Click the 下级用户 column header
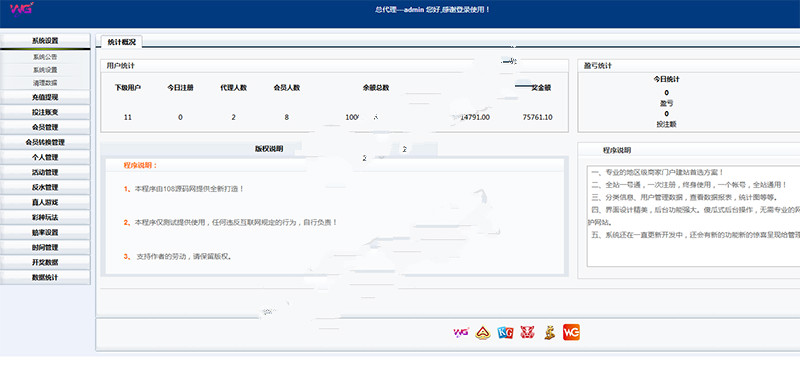The image size is (800, 377). coord(128,88)
